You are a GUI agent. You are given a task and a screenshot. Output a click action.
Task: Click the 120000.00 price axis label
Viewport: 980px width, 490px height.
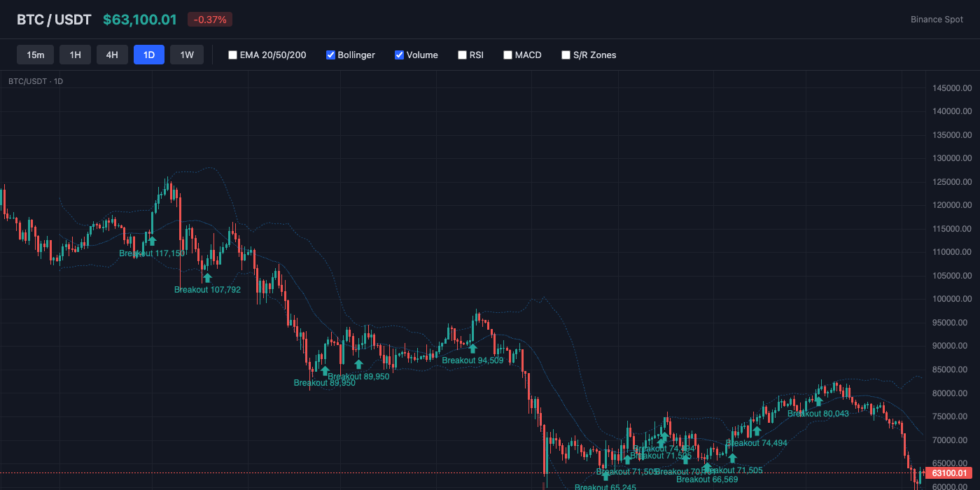pyautogui.click(x=952, y=205)
